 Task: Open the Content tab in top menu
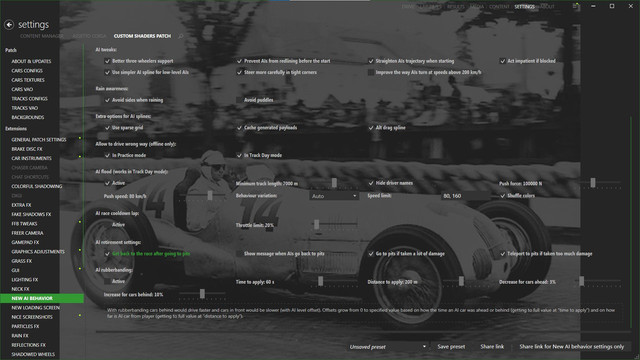(499, 7)
